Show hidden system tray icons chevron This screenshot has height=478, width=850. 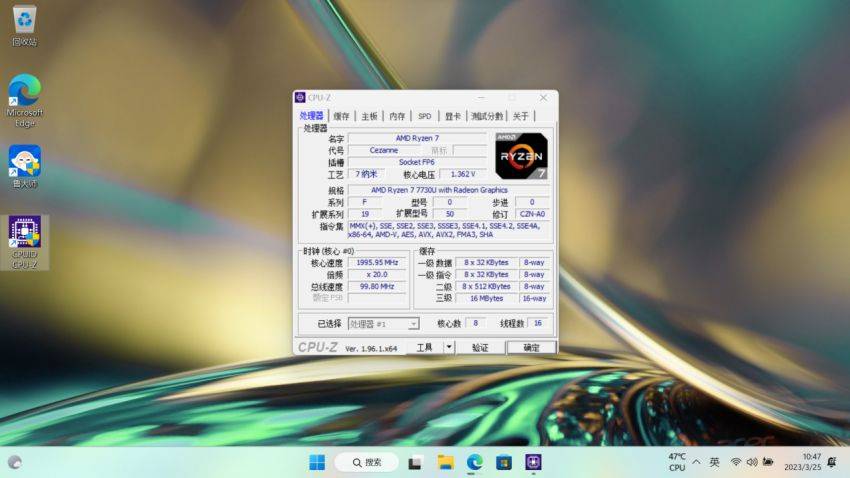click(x=697, y=462)
